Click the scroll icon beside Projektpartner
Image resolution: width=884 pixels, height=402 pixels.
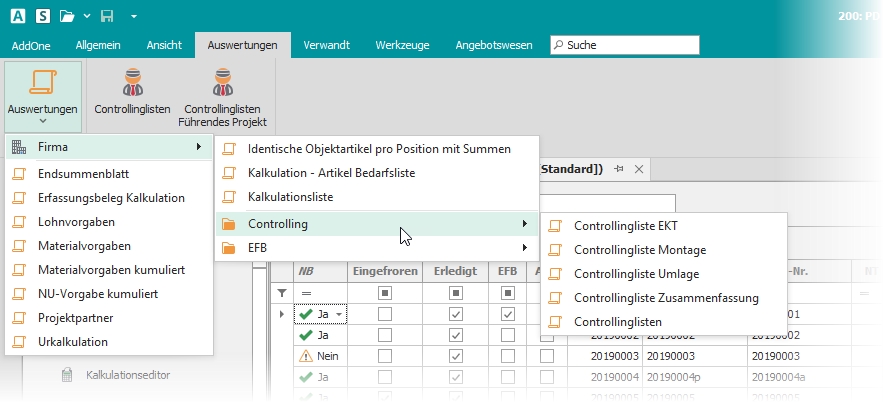[x=19, y=318]
